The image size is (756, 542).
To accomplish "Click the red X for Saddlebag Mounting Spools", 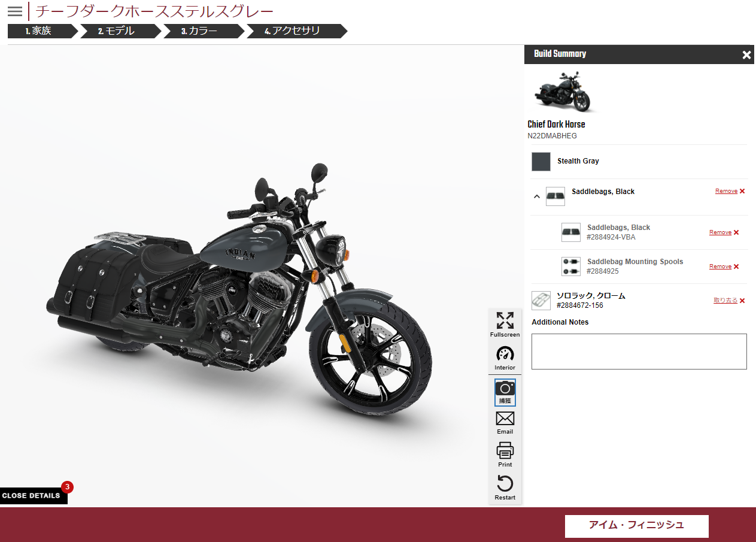I will coord(736,267).
